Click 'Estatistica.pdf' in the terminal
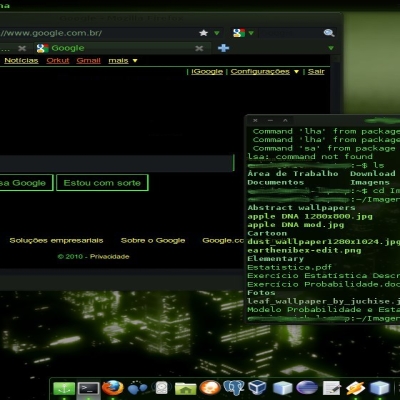This screenshot has height=400, width=400. (290, 267)
